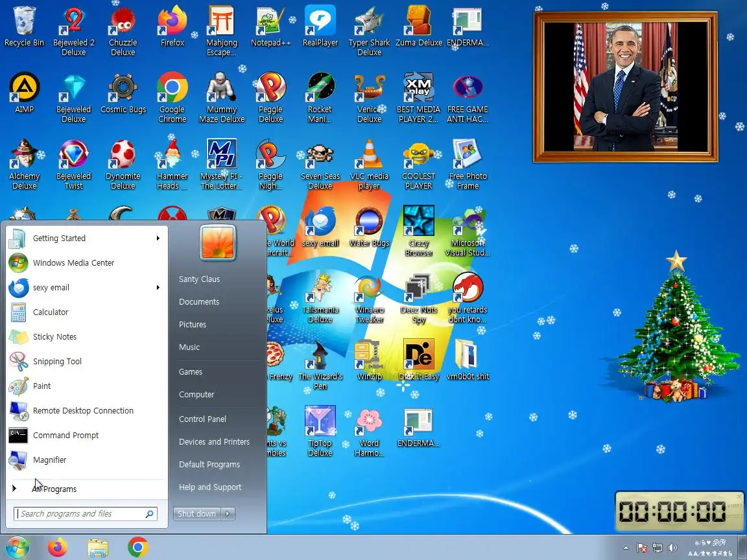The width and height of the screenshot is (747, 560).
Task: Open File Explorer from the taskbar
Action: [x=98, y=548]
